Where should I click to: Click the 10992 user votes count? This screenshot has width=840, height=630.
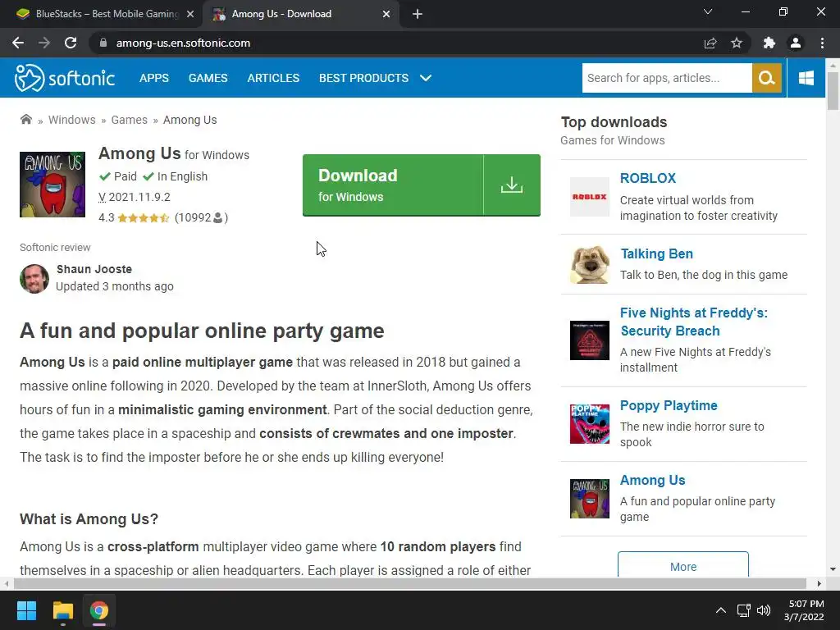(x=202, y=217)
